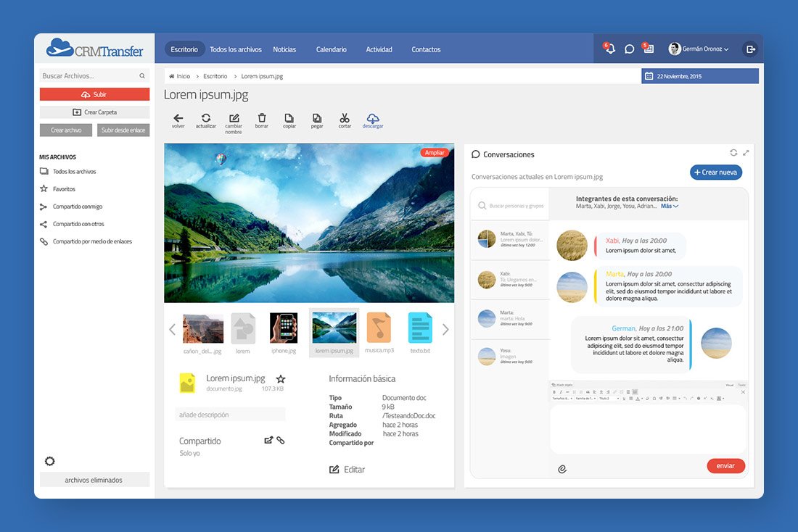The width and height of the screenshot is (798, 532).
Task: Click Crear Carpeta button
Action: pyautogui.click(x=94, y=112)
